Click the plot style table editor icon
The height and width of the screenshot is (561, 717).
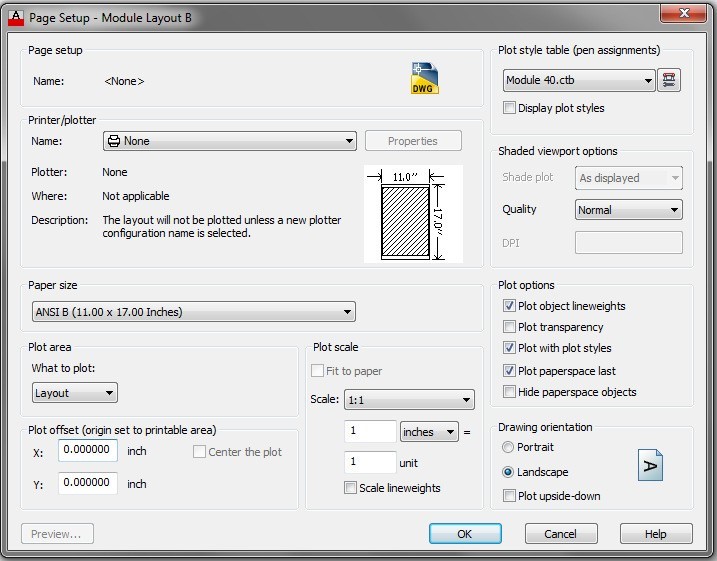pos(670,81)
